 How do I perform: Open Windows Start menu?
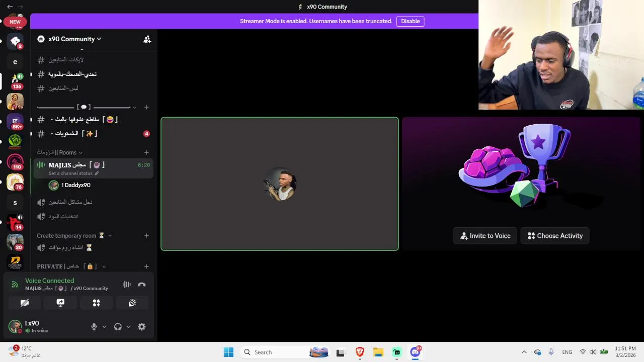228,352
